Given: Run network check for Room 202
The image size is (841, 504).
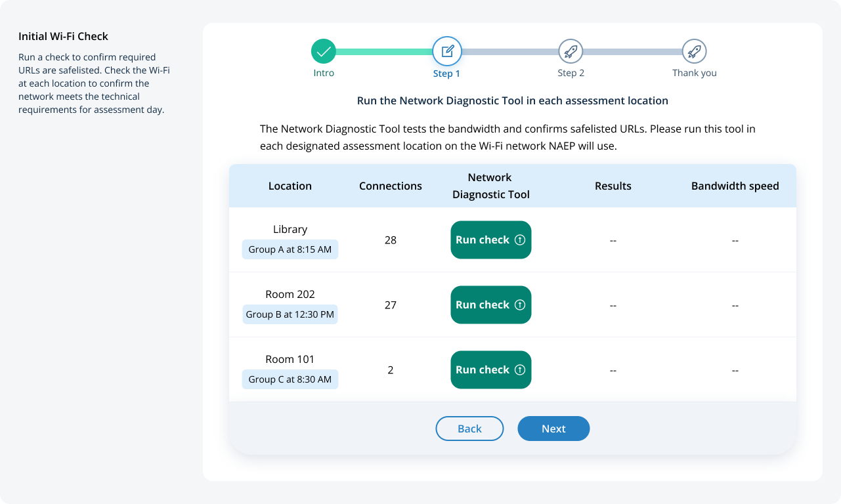Looking at the screenshot, I should coord(483,305).
